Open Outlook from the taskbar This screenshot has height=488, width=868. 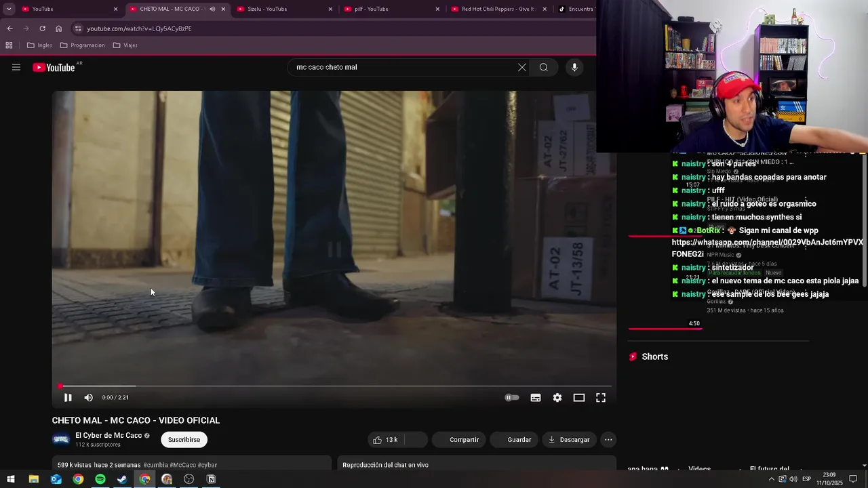click(56, 479)
